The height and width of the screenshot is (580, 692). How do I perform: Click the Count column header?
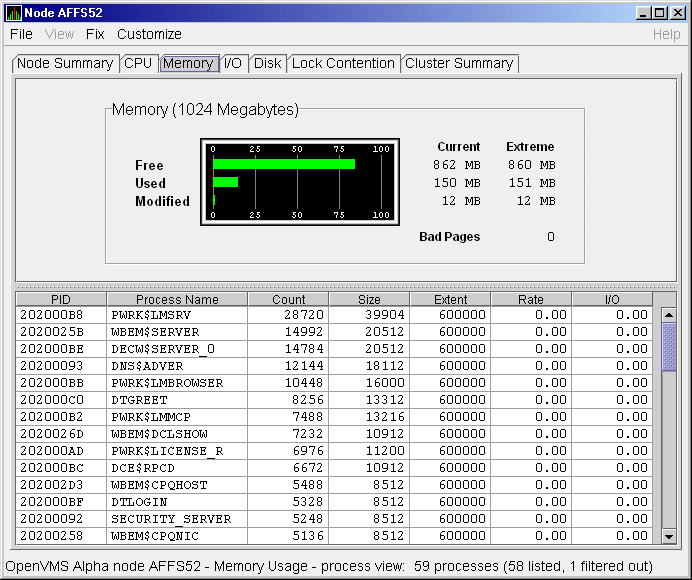tap(288, 299)
